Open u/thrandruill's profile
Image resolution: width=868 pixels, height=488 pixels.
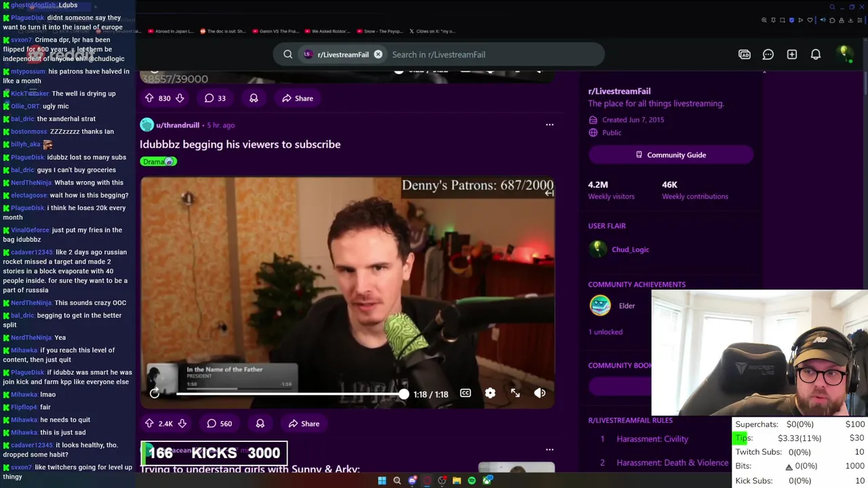178,125
